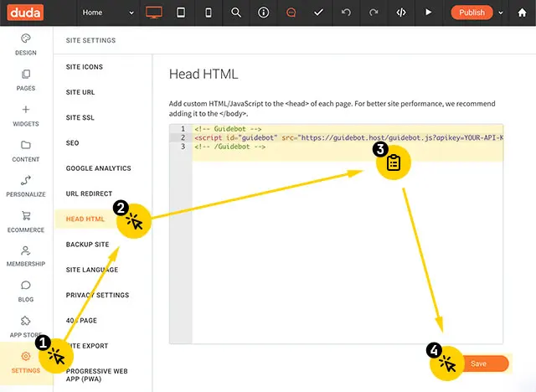Open developer mode code icon
Screen dimensions: 536x392
pos(401,13)
